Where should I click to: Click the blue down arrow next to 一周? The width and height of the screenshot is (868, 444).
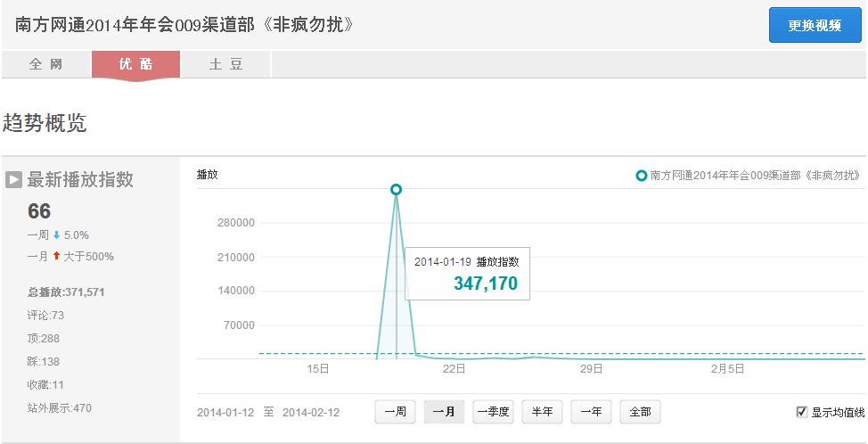coord(56,235)
